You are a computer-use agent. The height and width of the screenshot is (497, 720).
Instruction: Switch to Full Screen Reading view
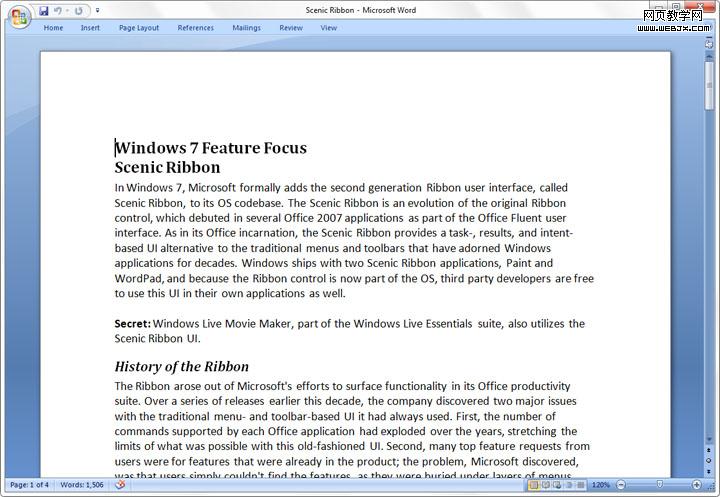point(547,485)
